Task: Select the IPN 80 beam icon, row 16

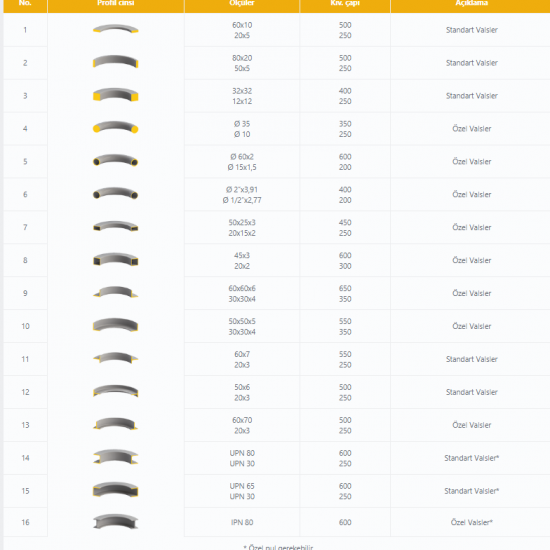Action: (x=115, y=522)
